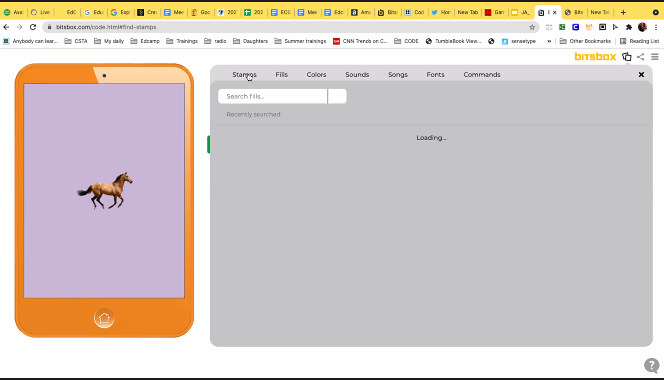Click the green spreadsheet extension icon
This screenshot has height=380, width=664.
562,27
